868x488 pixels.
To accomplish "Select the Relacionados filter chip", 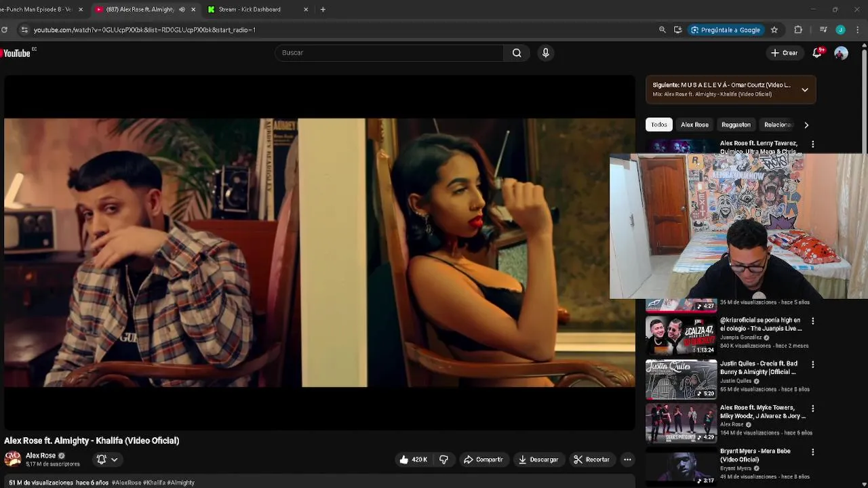I will (778, 125).
